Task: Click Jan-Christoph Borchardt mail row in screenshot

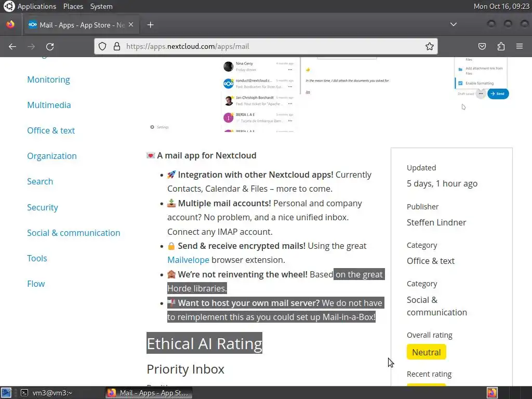Action: [x=260, y=101]
